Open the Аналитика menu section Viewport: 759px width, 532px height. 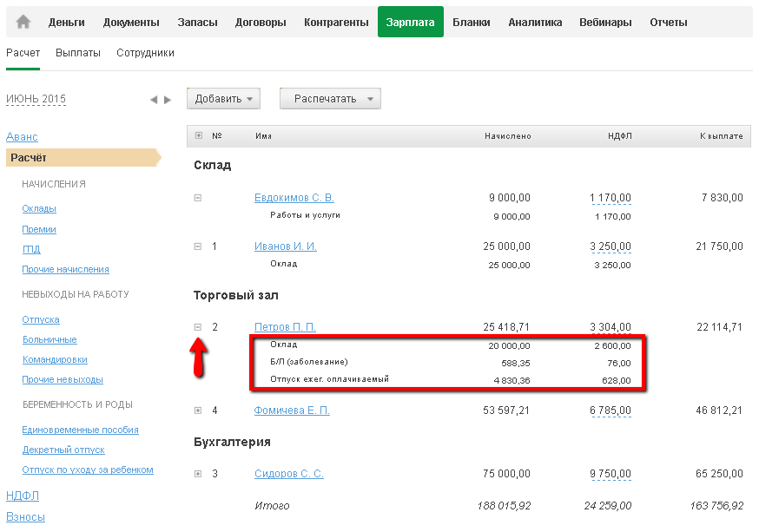pyautogui.click(x=535, y=23)
